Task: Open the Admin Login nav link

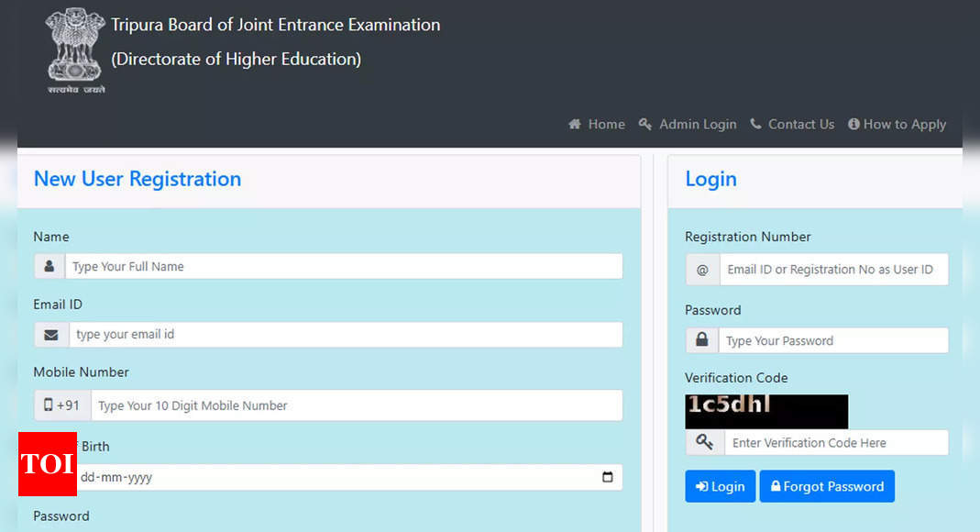Action: pyautogui.click(x=688, y=125)
